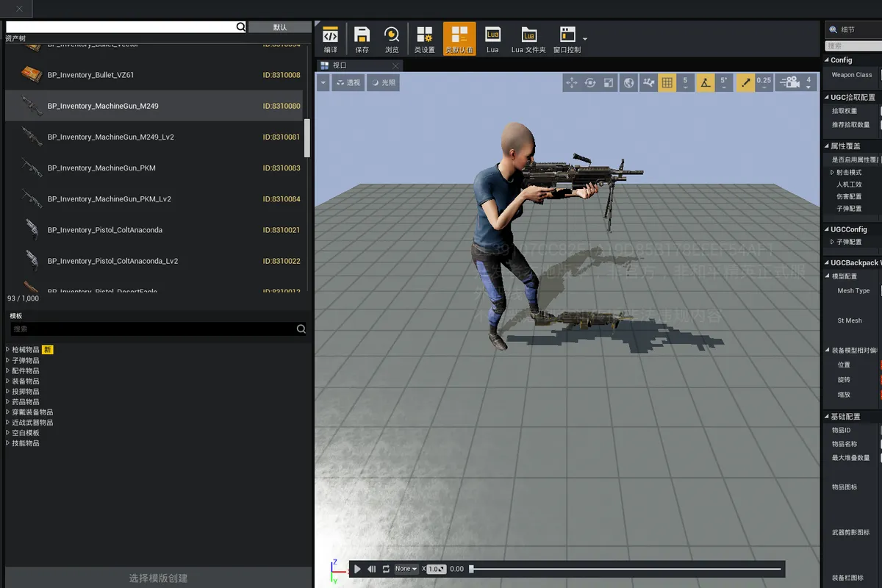This screenshot has height=588, width=882.
Task: Click search magnifier in asset tree
Action: coord(240,26)
